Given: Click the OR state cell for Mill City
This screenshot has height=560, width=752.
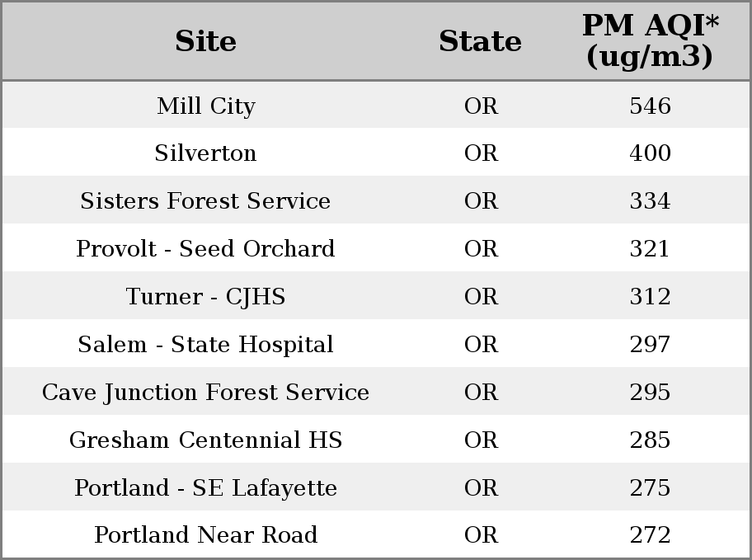Looking at the screenshot, I should click(x=481, y=106).
